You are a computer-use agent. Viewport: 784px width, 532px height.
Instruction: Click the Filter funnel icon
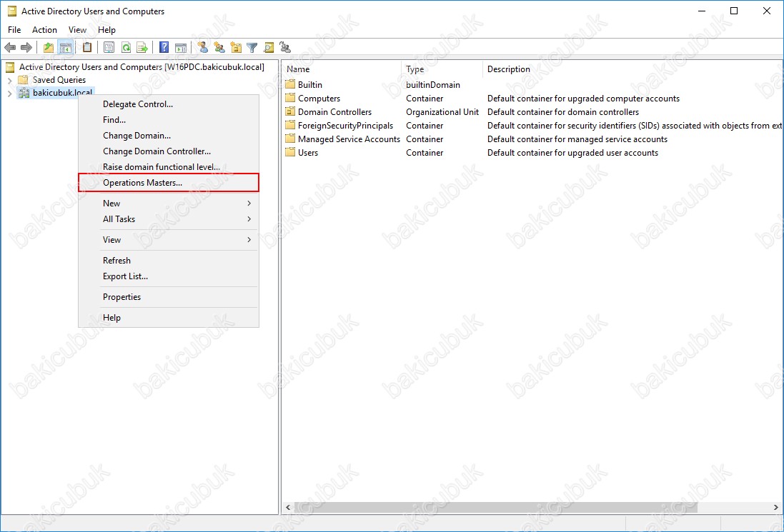click(252, 47)
